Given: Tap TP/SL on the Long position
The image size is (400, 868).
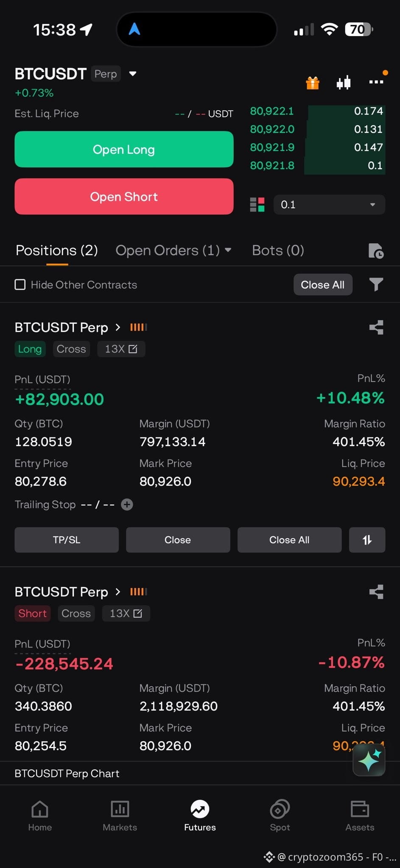Looking at the screenshot, I should coord(67,540).
